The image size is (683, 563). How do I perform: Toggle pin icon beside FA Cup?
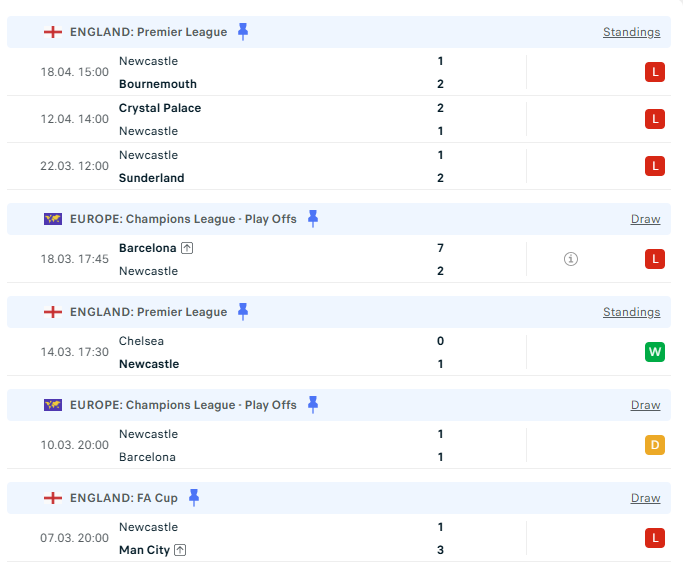coord(194,497)
